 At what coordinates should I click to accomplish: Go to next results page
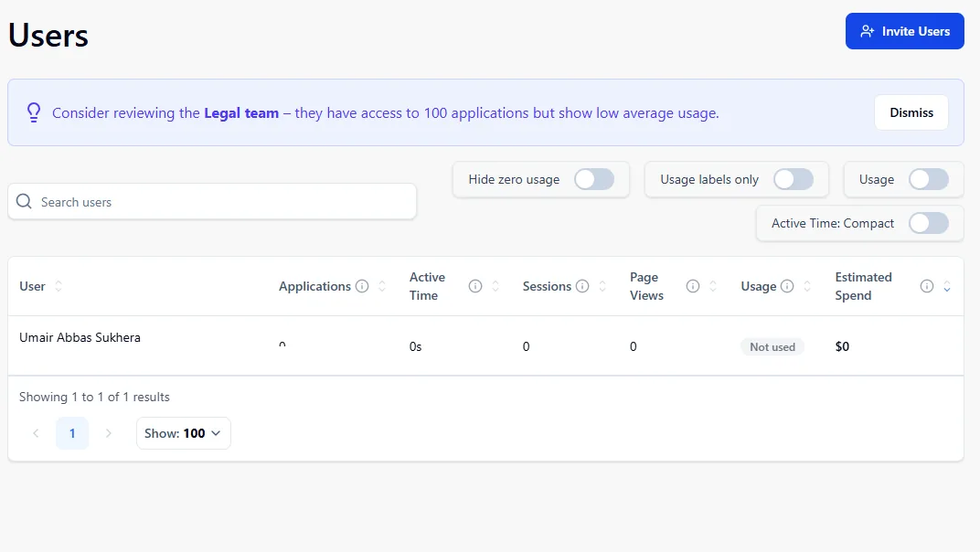[108, 433]
